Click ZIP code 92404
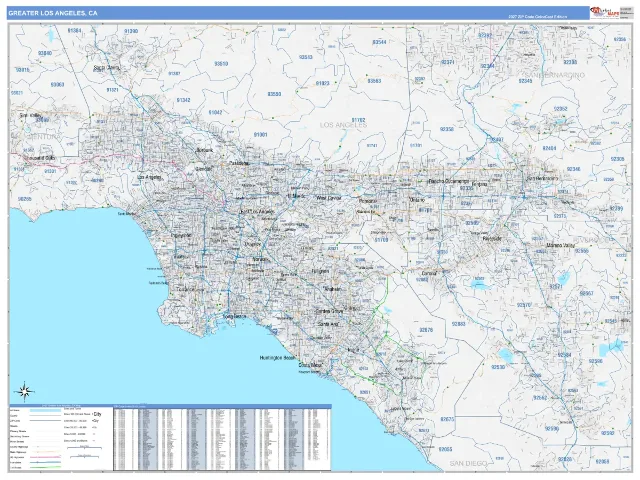This screenshot has width=640, height=480. tap(550, 148)
